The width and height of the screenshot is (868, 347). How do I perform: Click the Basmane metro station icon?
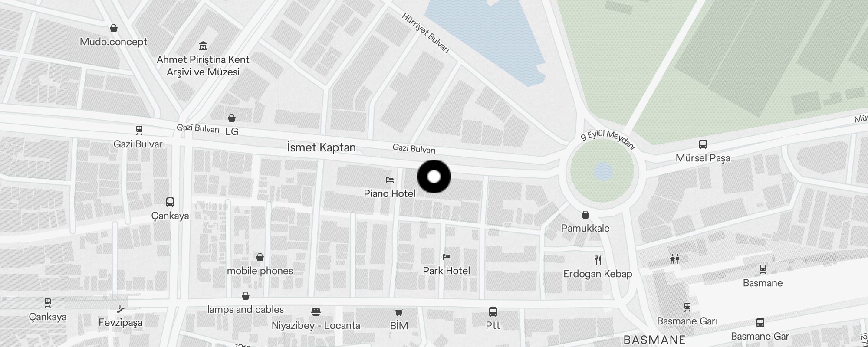[x=763, y=269]
